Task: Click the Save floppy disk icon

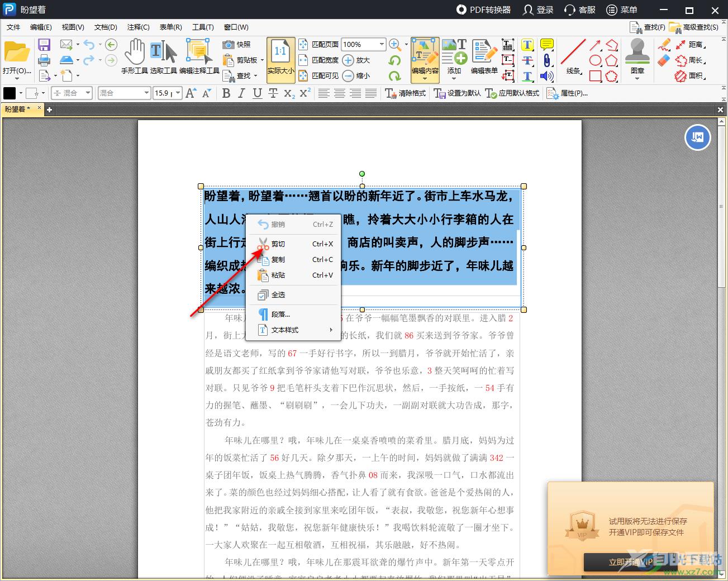Action: tap(44, 45)
